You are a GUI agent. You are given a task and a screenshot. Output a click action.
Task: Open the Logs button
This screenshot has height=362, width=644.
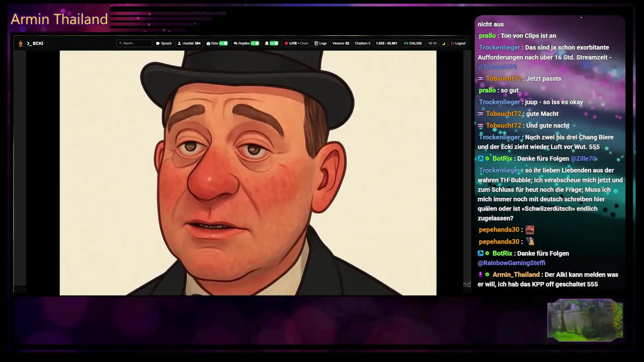[x=320, y=43]
